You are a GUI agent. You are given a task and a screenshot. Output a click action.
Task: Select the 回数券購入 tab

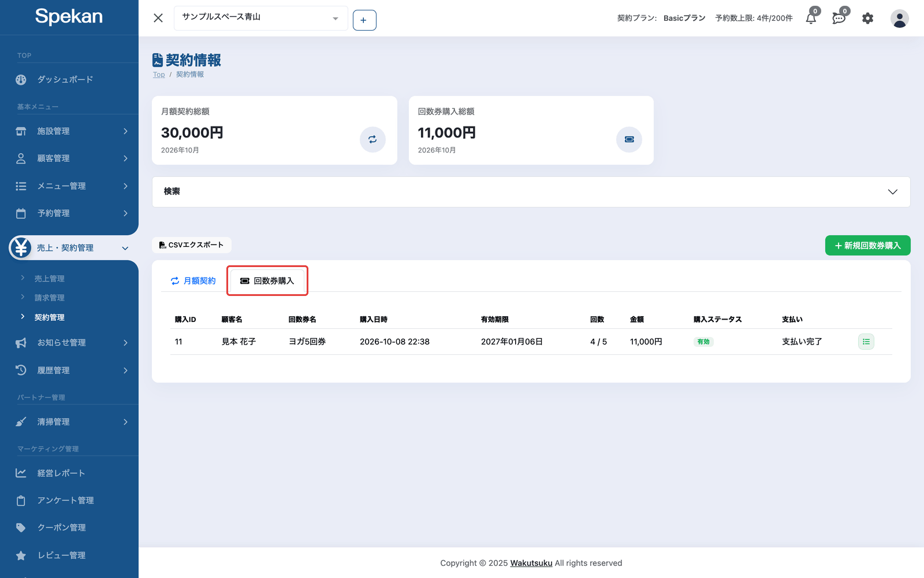[267, 281]
